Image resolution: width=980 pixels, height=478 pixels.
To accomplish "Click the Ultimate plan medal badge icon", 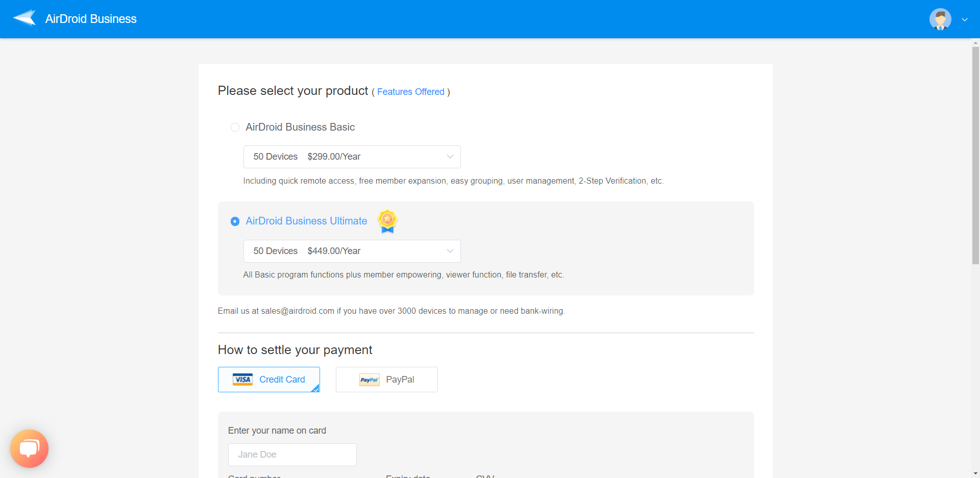I will pyautogui.click(x=387, y=221).
